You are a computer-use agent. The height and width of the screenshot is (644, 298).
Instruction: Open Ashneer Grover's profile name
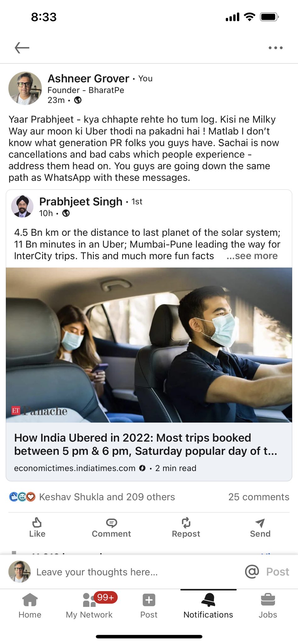(x=88, y=78)
